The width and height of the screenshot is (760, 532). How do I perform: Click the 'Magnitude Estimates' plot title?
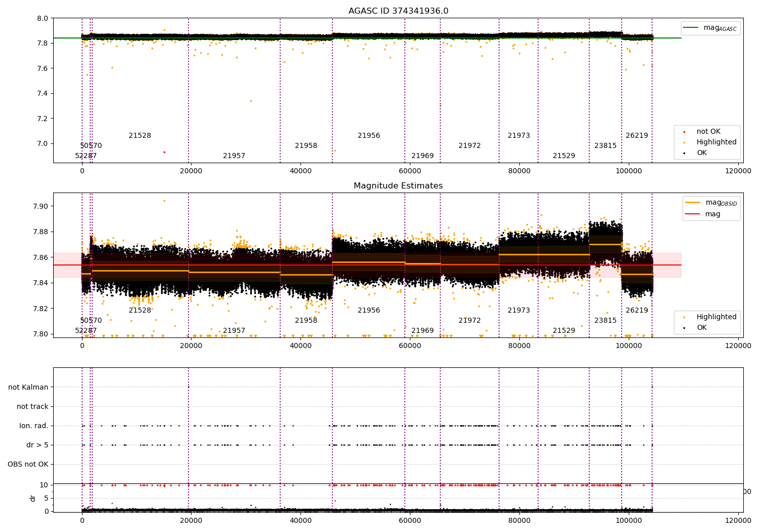[398, 186]
